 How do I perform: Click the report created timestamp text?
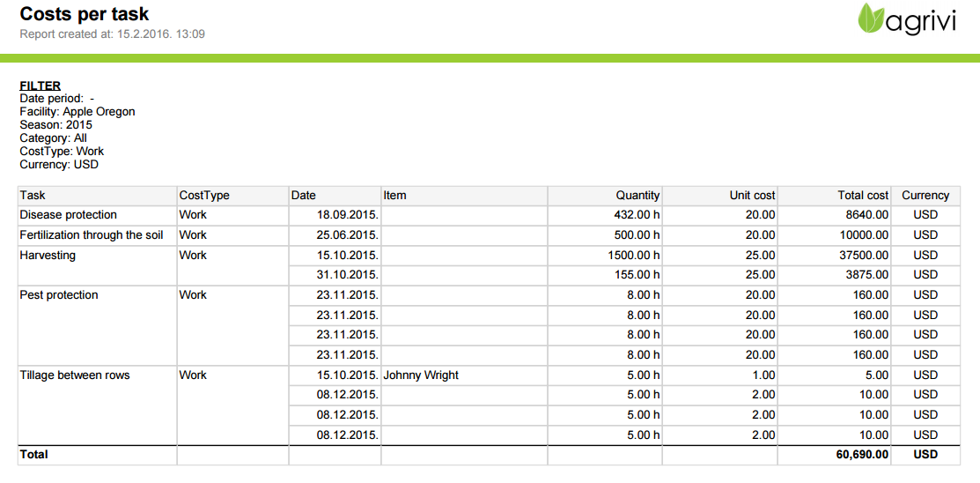tap(113, 34)
